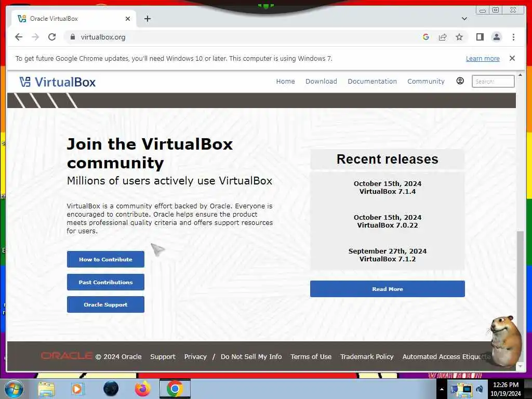
Task: Open Windows Start menu orb
Action: [x=14, y=389]
